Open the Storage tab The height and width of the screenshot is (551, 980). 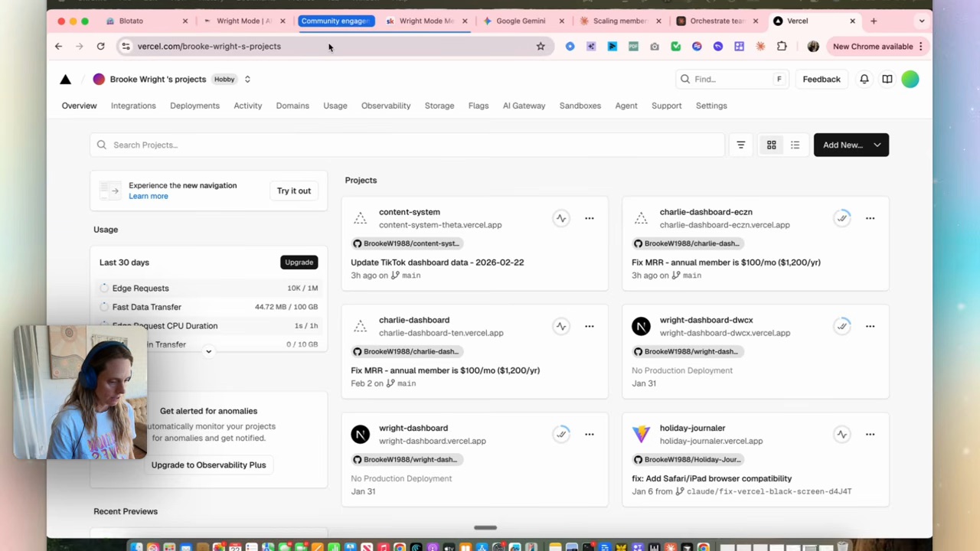439,106
